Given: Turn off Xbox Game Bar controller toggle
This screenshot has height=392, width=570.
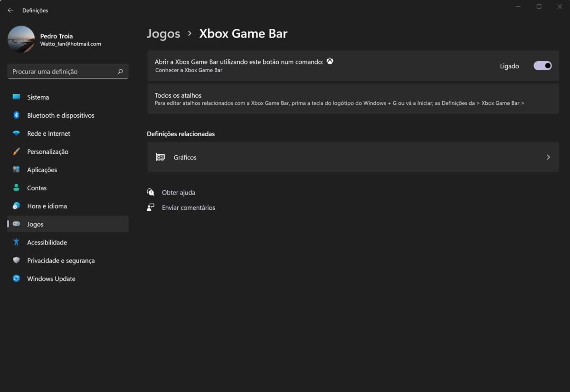Looking at the screenshot, I should [x=543, y=66].
